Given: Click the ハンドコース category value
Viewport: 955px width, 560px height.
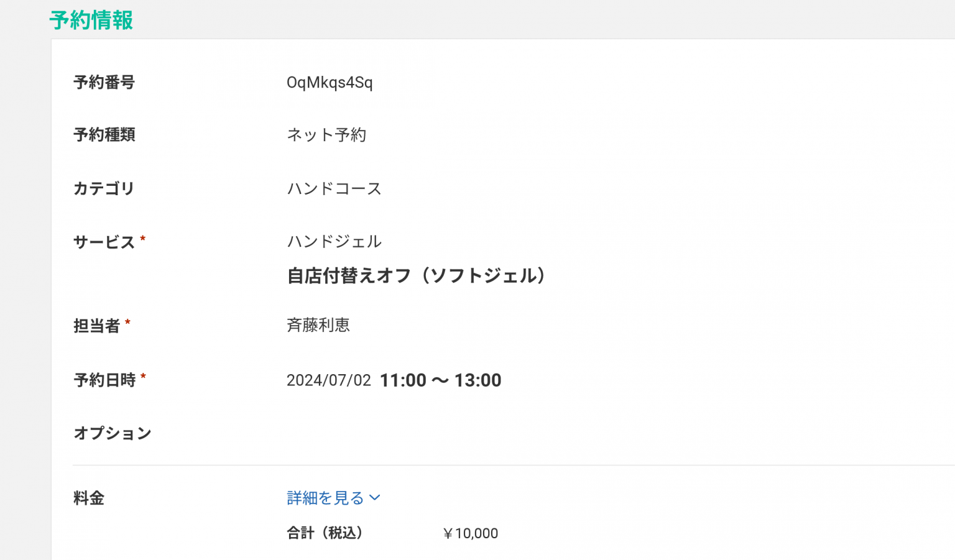Looking at the screenshot, I should (334, 188).
